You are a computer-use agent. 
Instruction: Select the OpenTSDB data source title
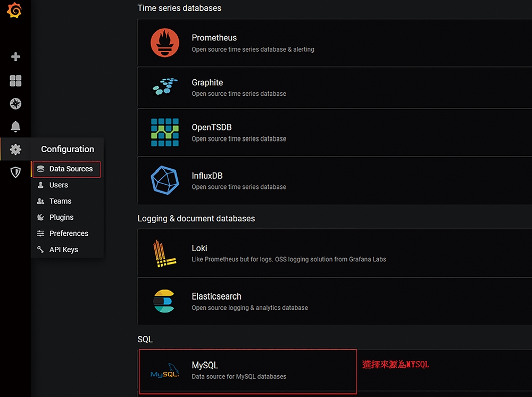pos(212,127)
